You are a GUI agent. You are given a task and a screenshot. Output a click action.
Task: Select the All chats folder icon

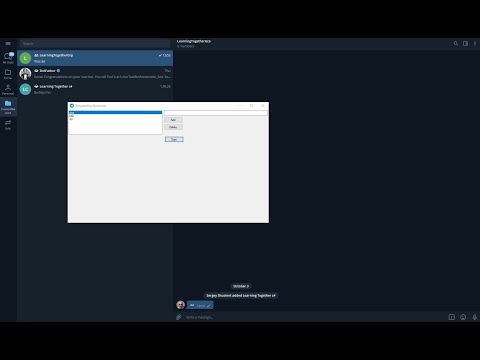(8, 57)
